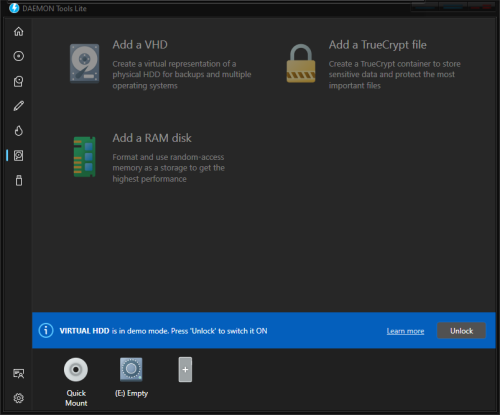Image resolution: width=500 pixels, height=415 pixels.
Task: Click the green RAM module icon
Action: tap(84, 157)
